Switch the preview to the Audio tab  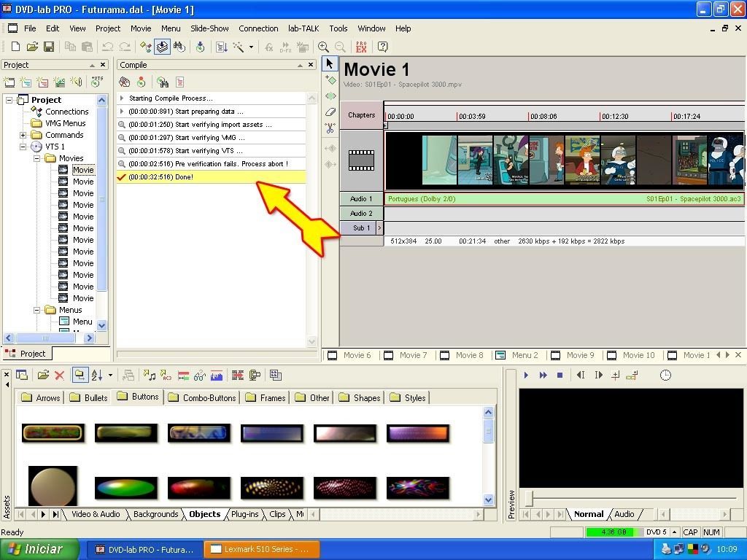click(624, 514)
